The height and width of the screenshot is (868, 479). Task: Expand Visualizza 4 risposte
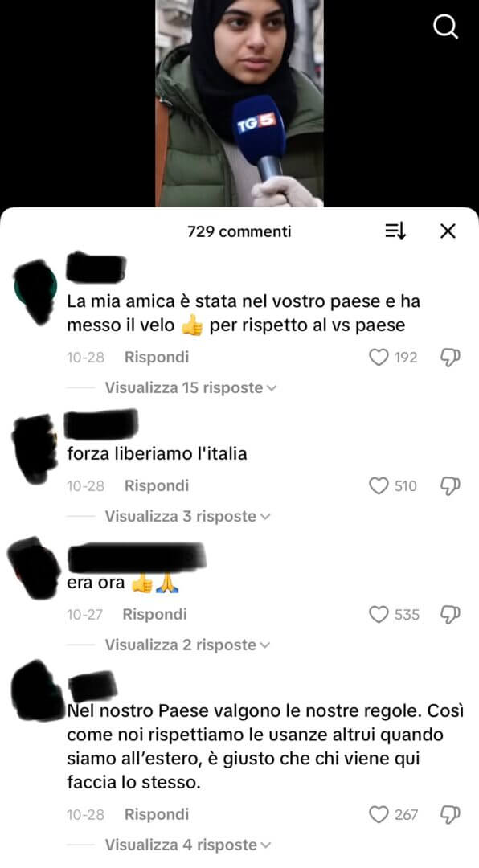(x=188, y=845)
